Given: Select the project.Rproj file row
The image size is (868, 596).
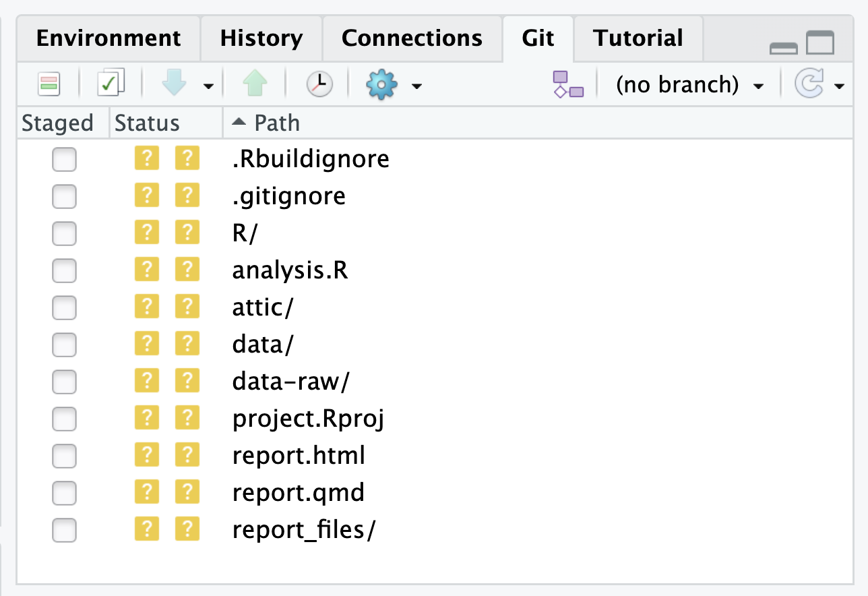Looking at the screenshot, I should [435, 419].
